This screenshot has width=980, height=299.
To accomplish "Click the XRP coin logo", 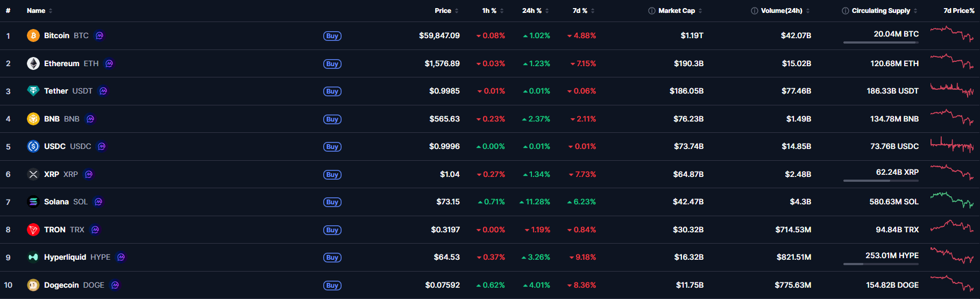I will [33, 174].
